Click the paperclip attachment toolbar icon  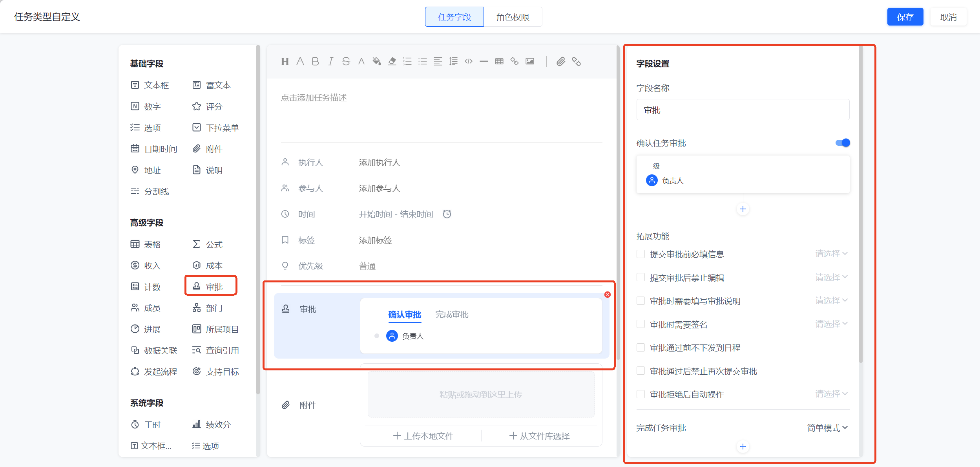(561, 61)
